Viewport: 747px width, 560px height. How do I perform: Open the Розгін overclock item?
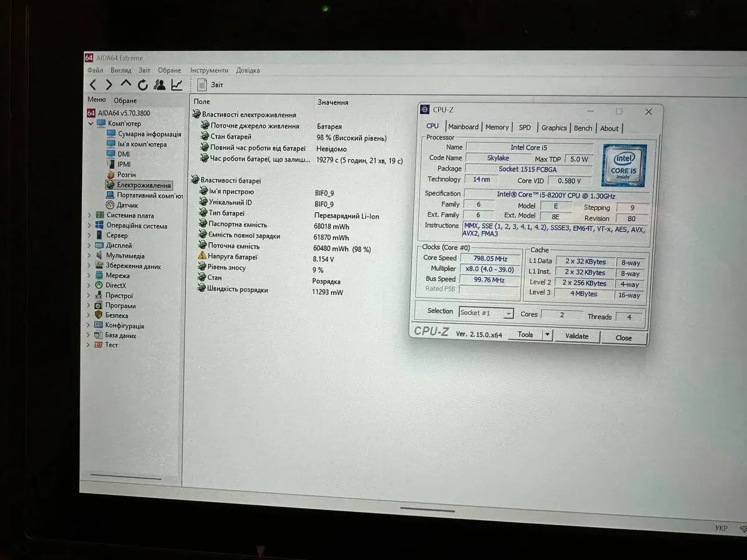click(126, 175)
